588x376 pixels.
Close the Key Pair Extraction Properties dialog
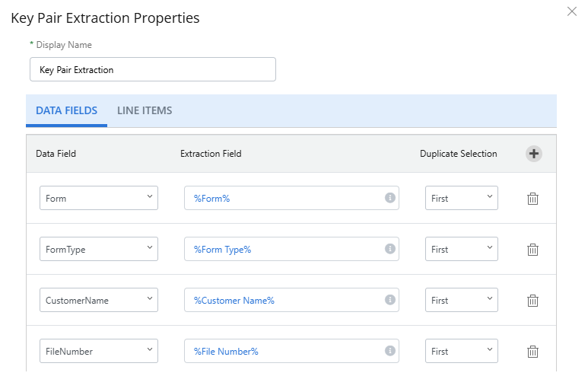pos(572,11)
